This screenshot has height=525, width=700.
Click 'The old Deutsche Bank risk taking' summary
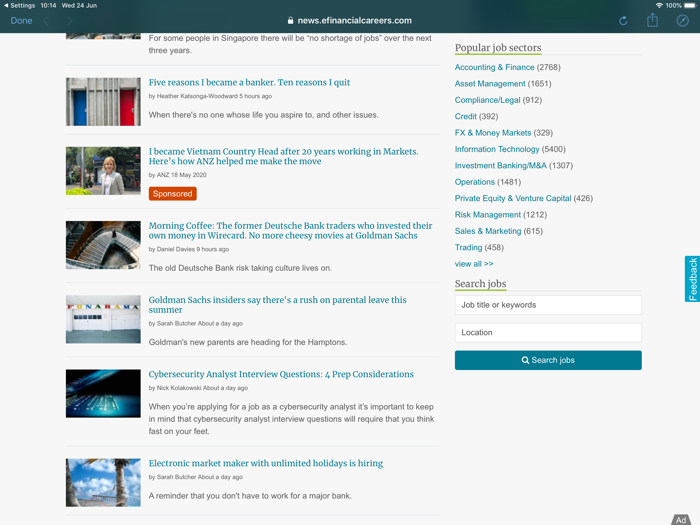coord(240,268)
